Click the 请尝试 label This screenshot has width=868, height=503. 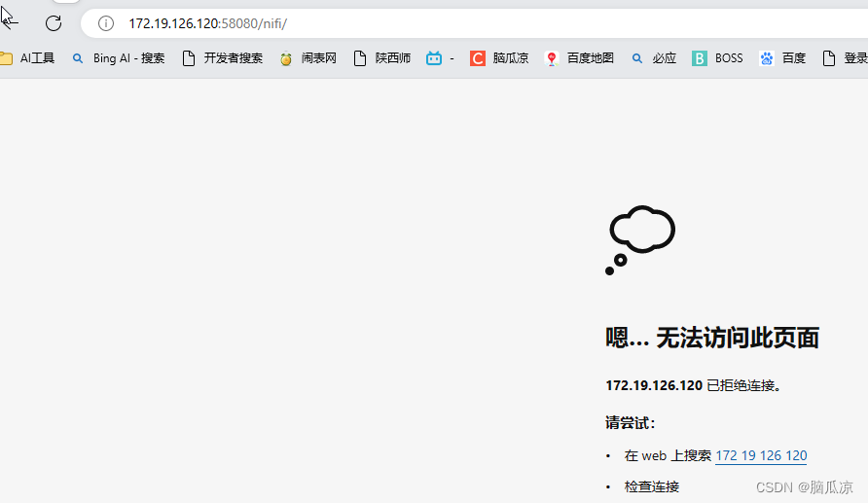(630, 423)
